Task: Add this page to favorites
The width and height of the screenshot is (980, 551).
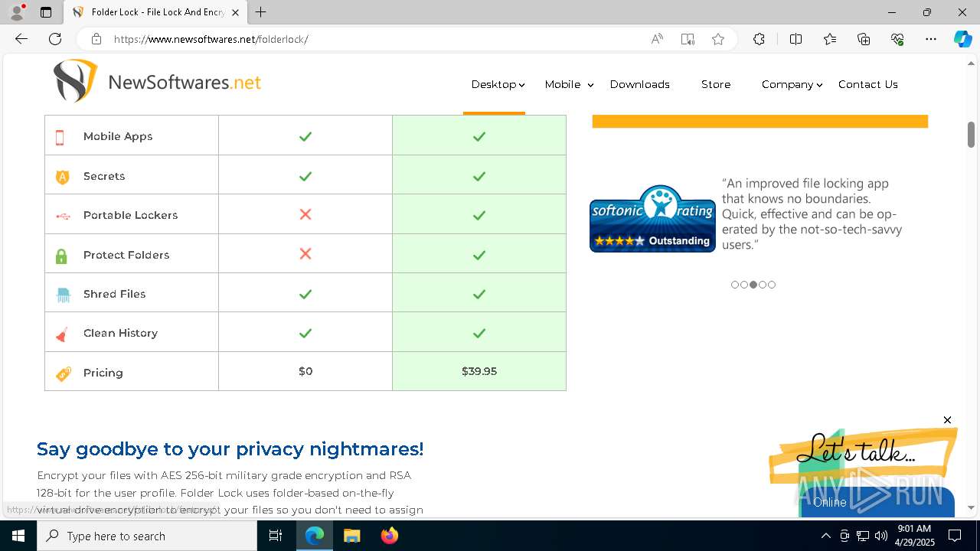Action: pyautogui.click(x=718, y=39)
